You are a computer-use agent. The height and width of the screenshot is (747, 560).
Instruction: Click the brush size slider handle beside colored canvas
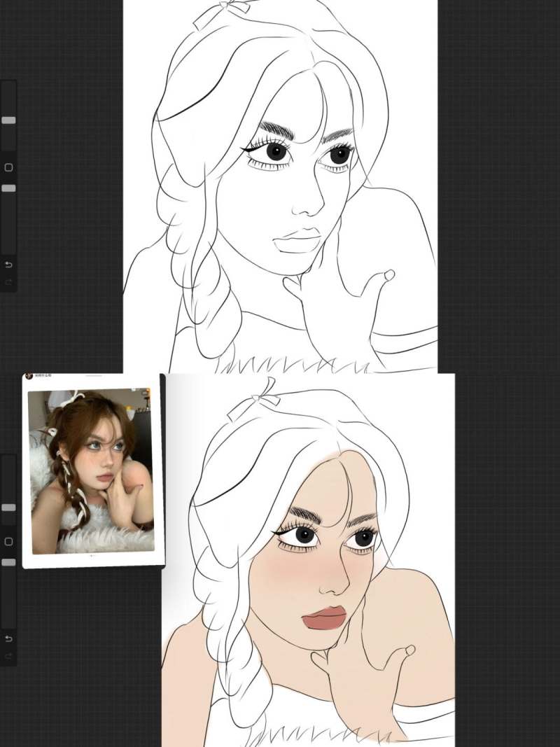click(x=8, y=507)
